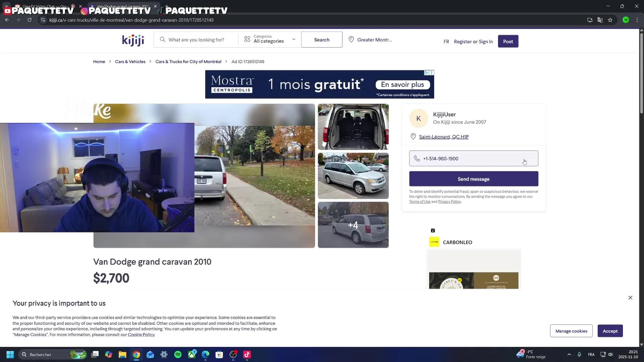Click the translate page icon in address bar
Viewport: 644px width, 362px height.
(600, 20)
